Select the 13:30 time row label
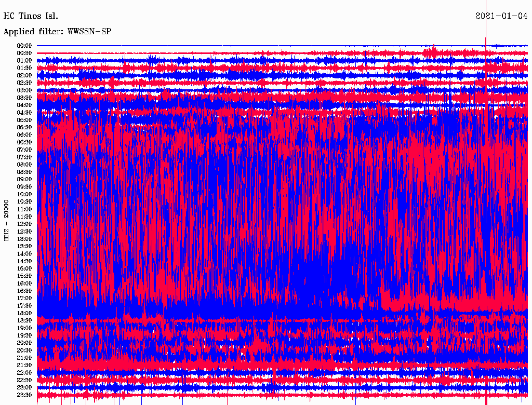Screen dimensions: 532x405 24,246
